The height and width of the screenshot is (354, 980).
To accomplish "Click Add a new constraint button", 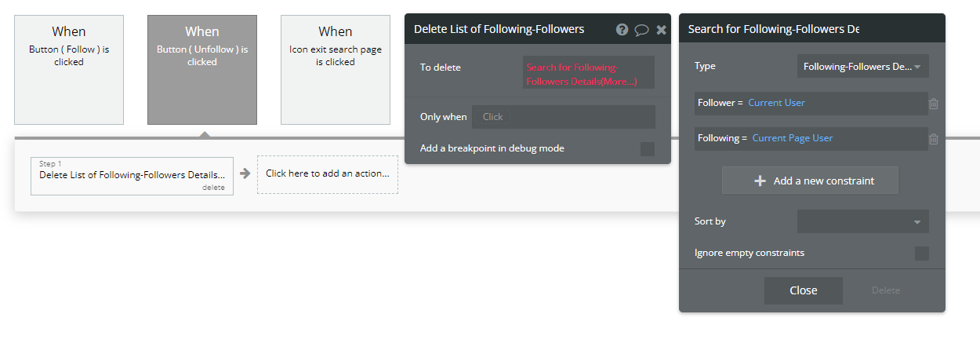I will pyautogui.click(x=810, y=181).
